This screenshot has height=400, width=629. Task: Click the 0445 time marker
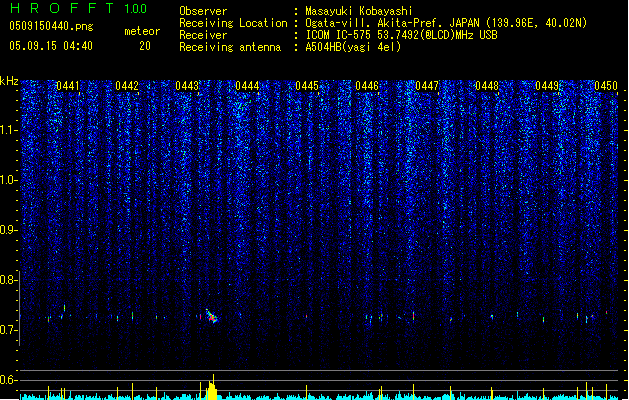(x=307, y=86)
